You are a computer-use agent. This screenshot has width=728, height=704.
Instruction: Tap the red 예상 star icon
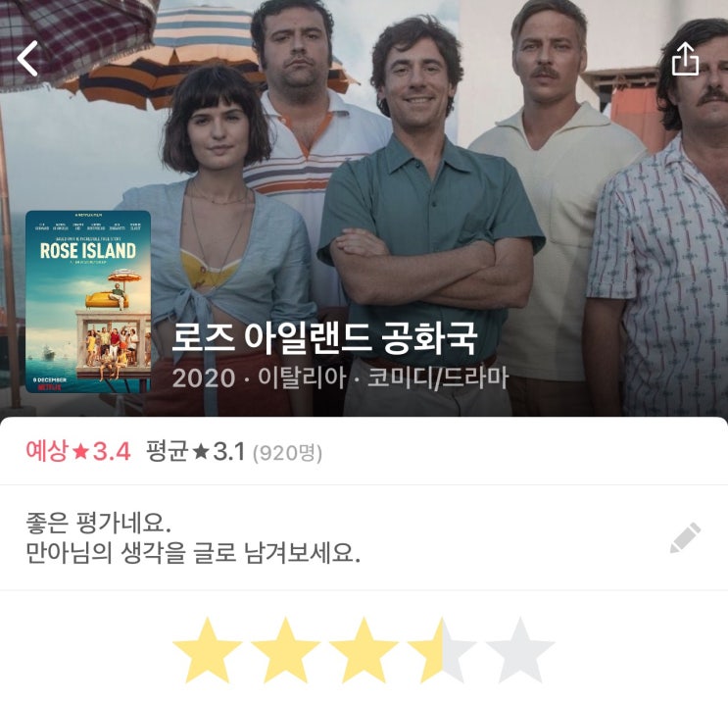click(x=80, y=451)
